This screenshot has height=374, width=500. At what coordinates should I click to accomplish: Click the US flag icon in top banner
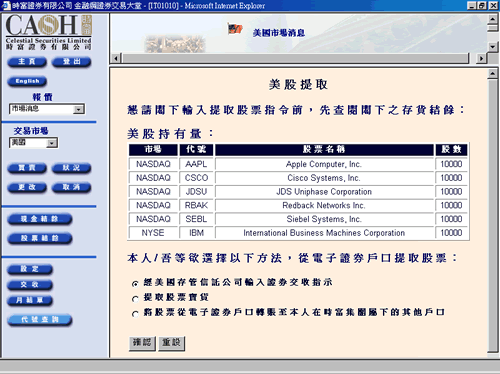click(235, 29)
